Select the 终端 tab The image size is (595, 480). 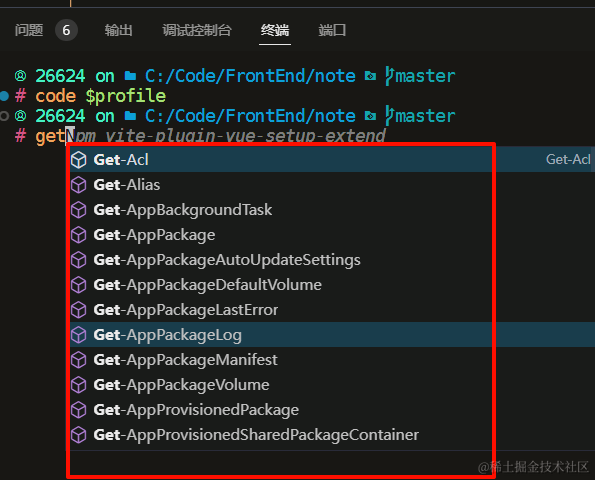(x=275, y=30)
